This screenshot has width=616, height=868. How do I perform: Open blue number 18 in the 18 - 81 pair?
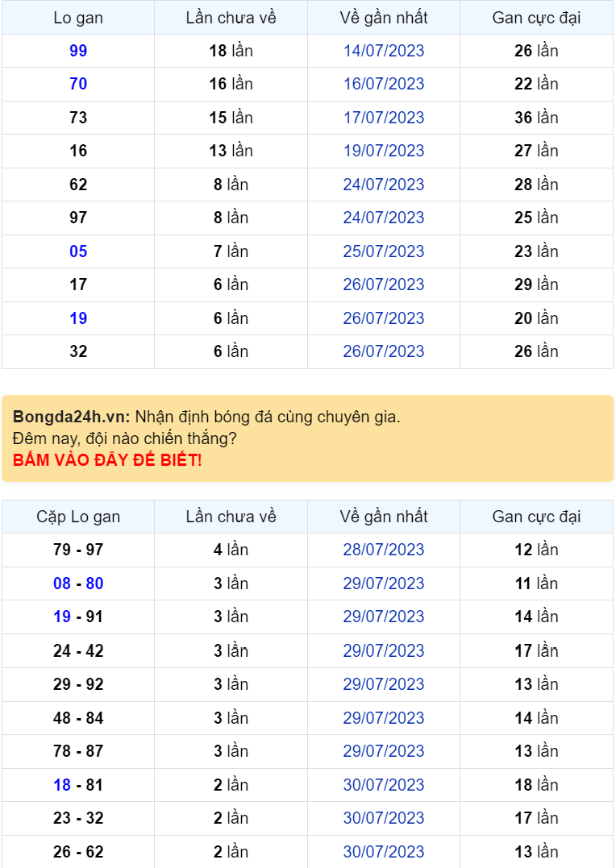coord(62,785)
